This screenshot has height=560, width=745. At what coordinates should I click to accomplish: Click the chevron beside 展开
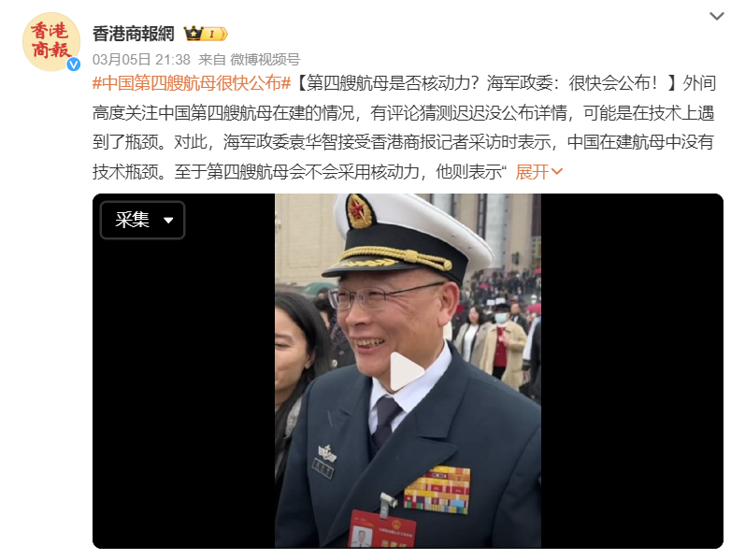tap(557, 172)
